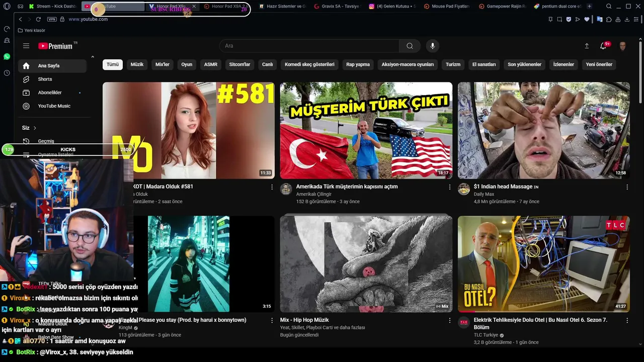
Task: Select the Komedi skeç gösterileri chip
Action: [x=309, y=64]
